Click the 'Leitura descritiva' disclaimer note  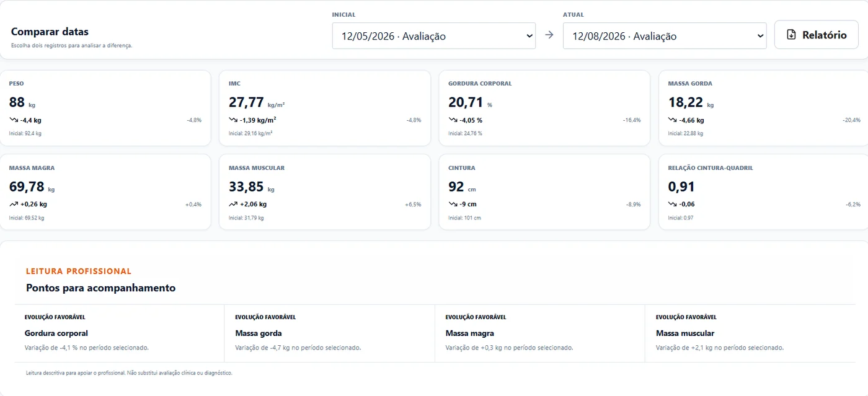129,373
